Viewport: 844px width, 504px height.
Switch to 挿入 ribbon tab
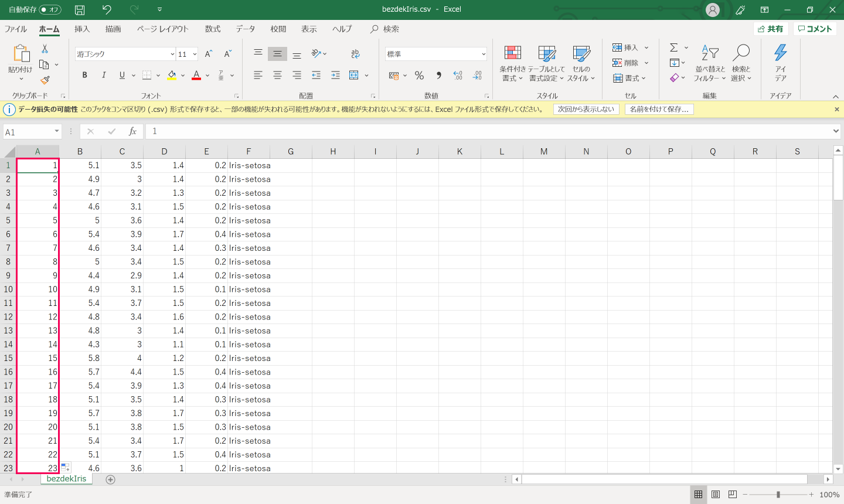pyautogui.click(x=82, y=29)
